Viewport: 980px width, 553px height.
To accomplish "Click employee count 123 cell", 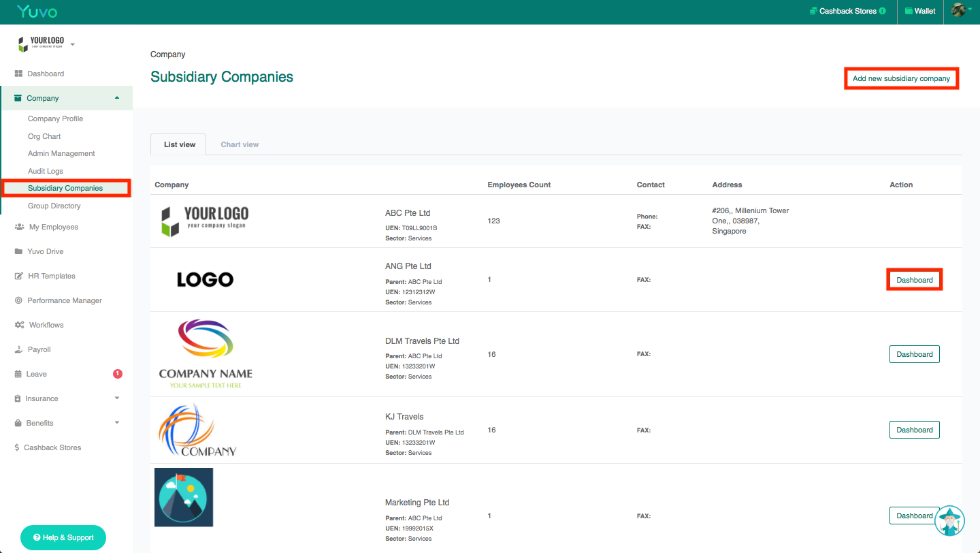I will (x=494, y=221).
